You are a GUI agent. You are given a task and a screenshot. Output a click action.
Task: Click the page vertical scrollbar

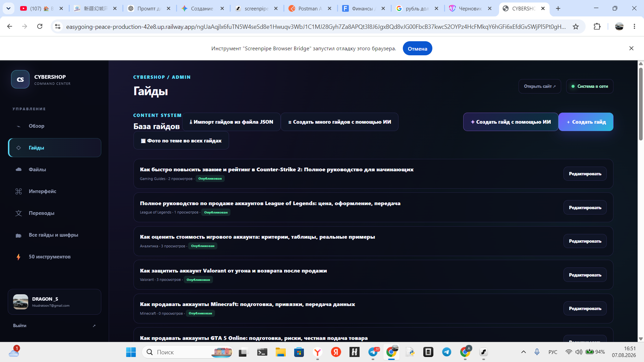(x=641, y=104)
